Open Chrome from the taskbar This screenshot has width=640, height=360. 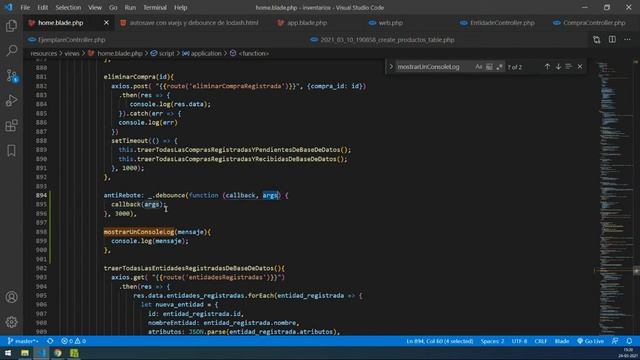click(58, 353)
